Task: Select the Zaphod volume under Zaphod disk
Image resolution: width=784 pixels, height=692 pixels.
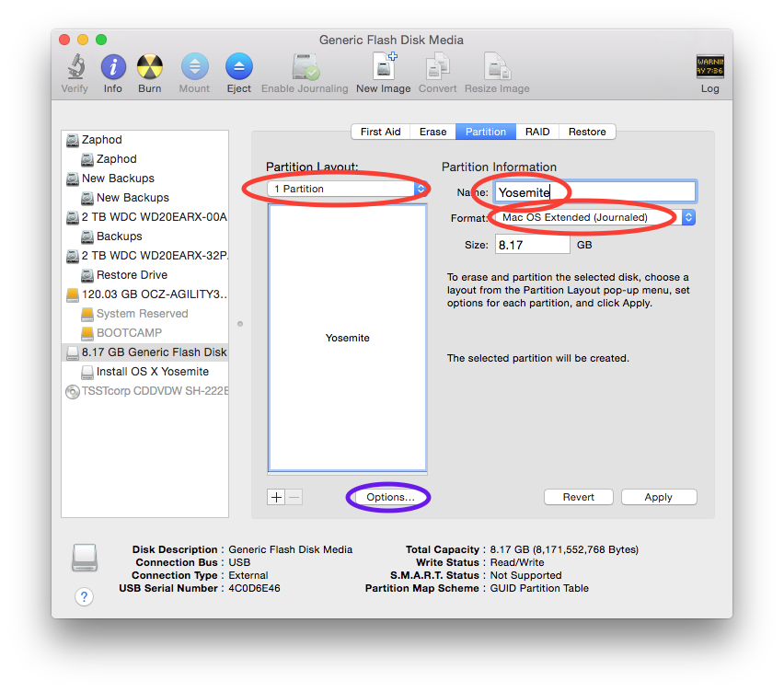Action: point(144,159)
